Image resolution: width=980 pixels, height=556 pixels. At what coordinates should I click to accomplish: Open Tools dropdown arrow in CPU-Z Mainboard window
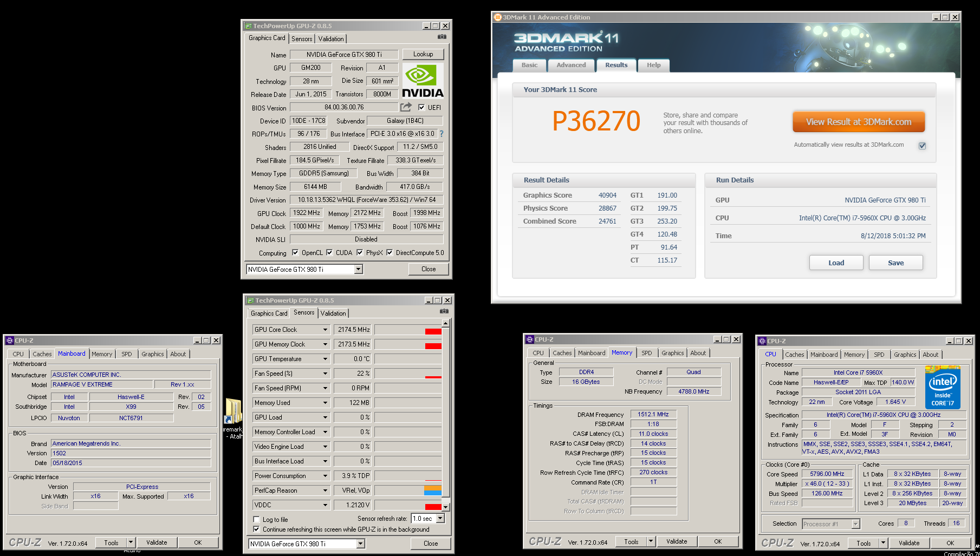pos(131,542)
